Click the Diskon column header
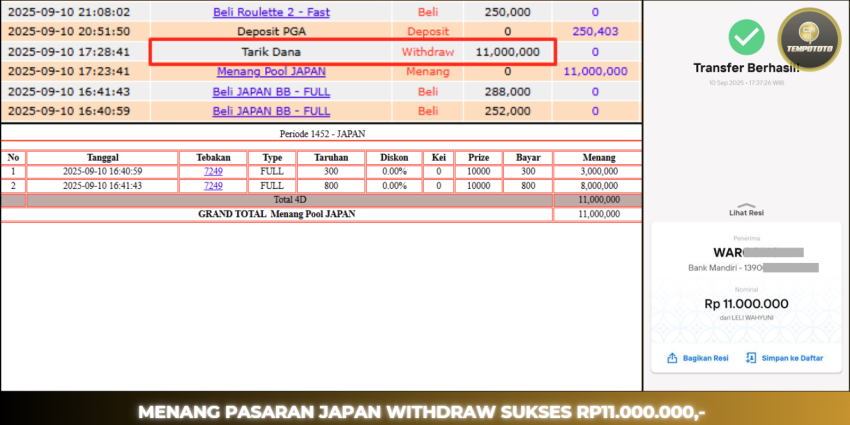850x425 pixels. (x=394, y=158)
